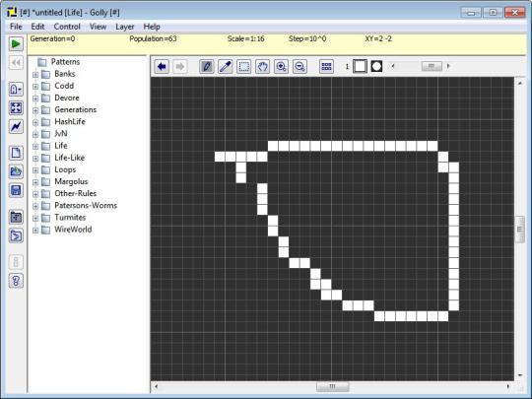Click the vertical scrollbar down arrow
This screenshot has width=532, height=399.
click(x=520, y=375)
